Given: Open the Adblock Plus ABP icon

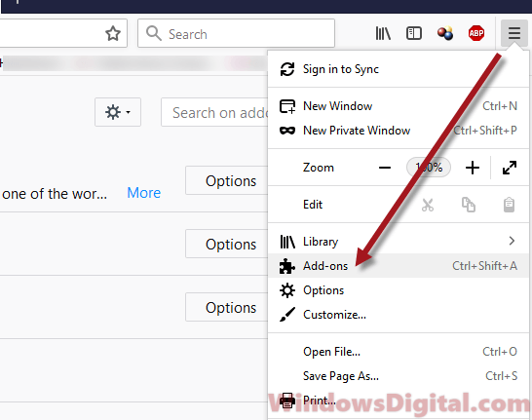Looking at the screenshot, I should [x=476, y=33].
